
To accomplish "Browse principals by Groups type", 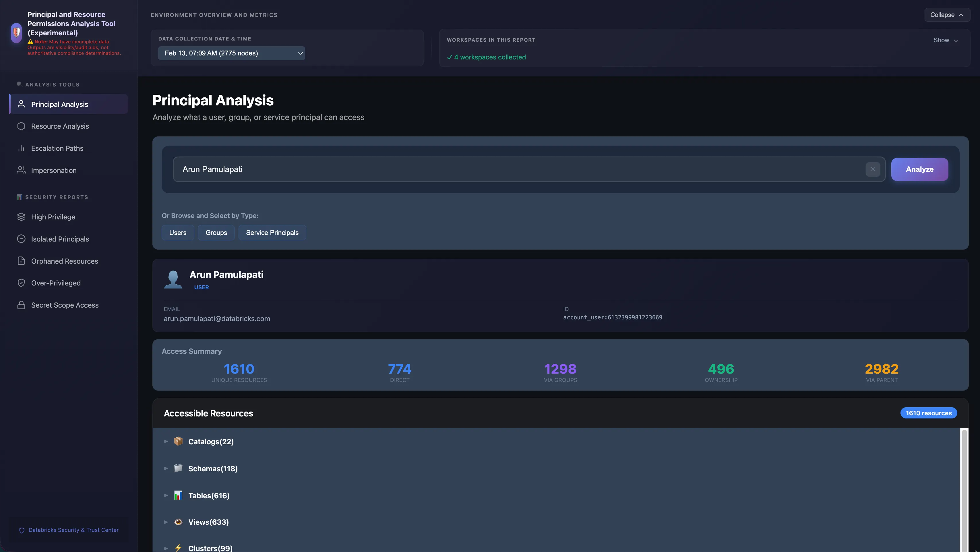I will (x=216, y=233).
